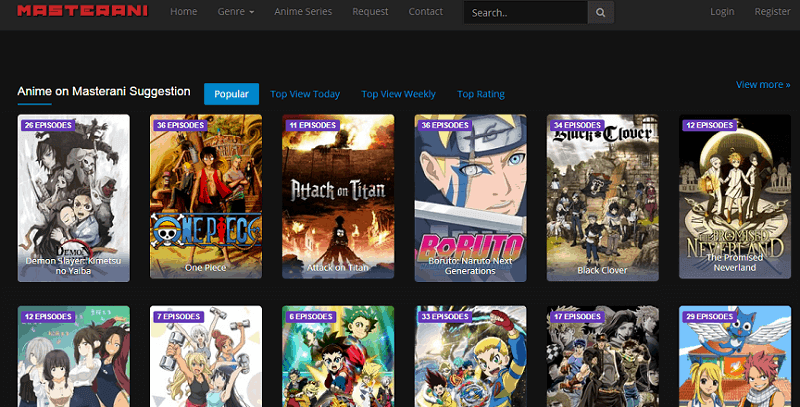Viewport: 800px width, 407px height.
Task: Open the Home menu item
Action: click(x=183, y=12)
